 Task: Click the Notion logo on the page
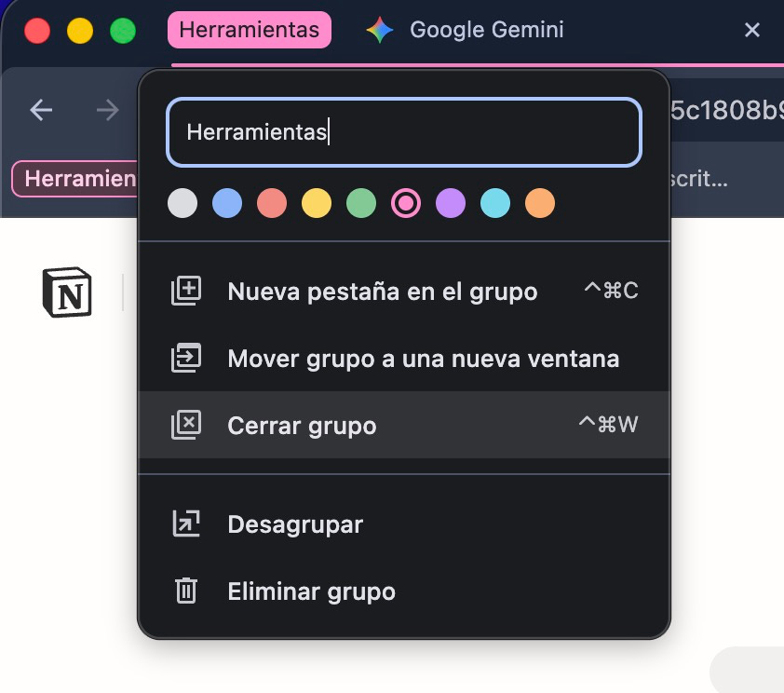click(x=67, y=292)
